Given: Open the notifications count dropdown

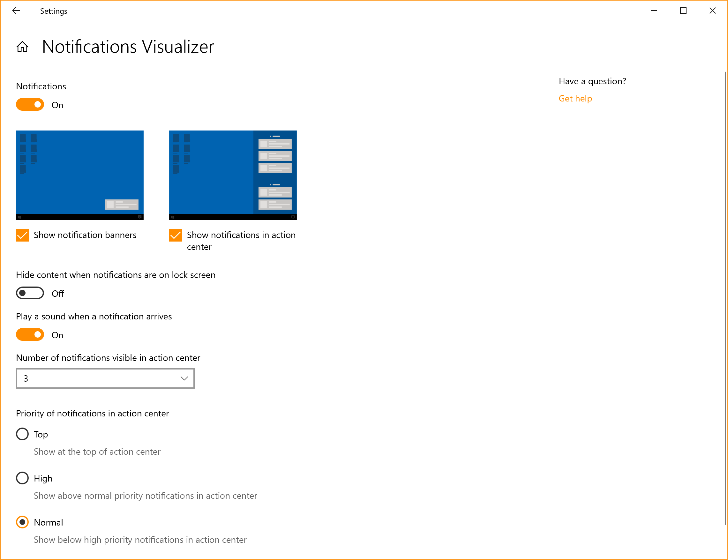Looking at the screenshot, I should 106,378.
